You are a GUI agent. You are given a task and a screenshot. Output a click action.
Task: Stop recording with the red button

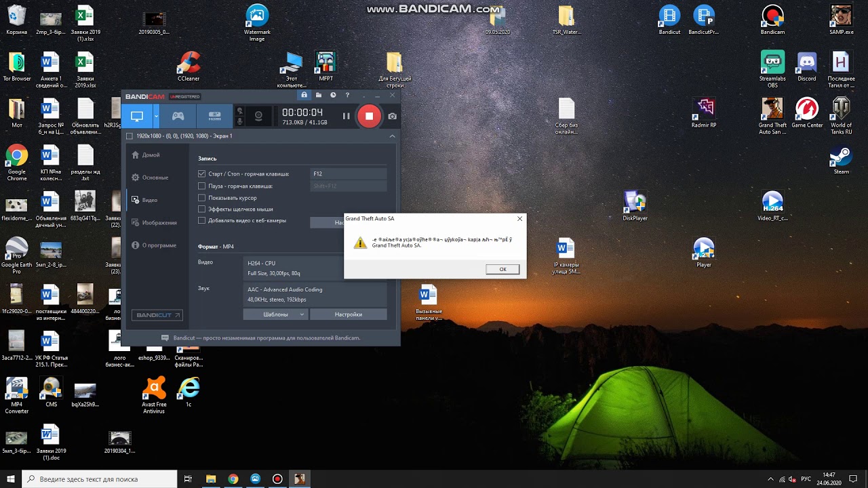369,116
